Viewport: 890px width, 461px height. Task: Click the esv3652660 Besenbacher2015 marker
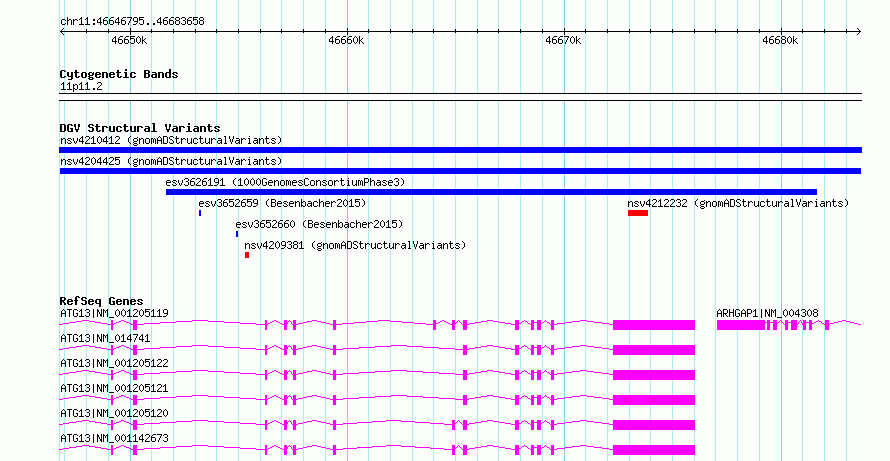[x=237, y=234]
